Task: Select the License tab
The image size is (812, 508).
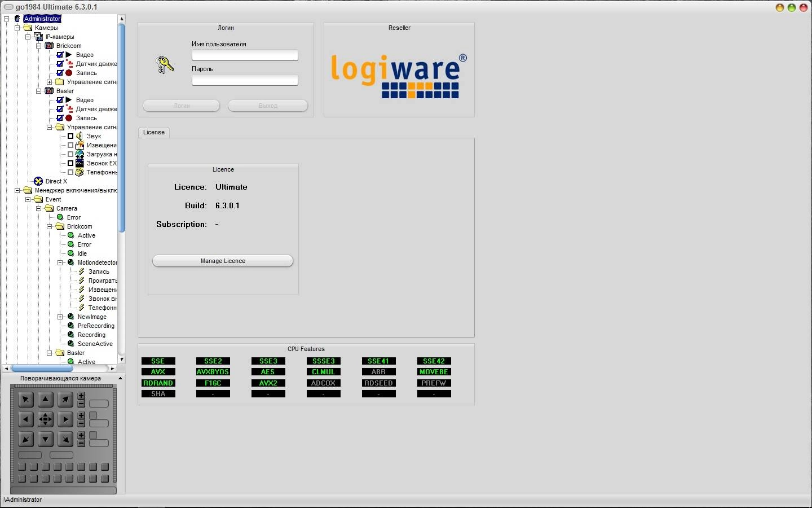Action: click(153, 132)
